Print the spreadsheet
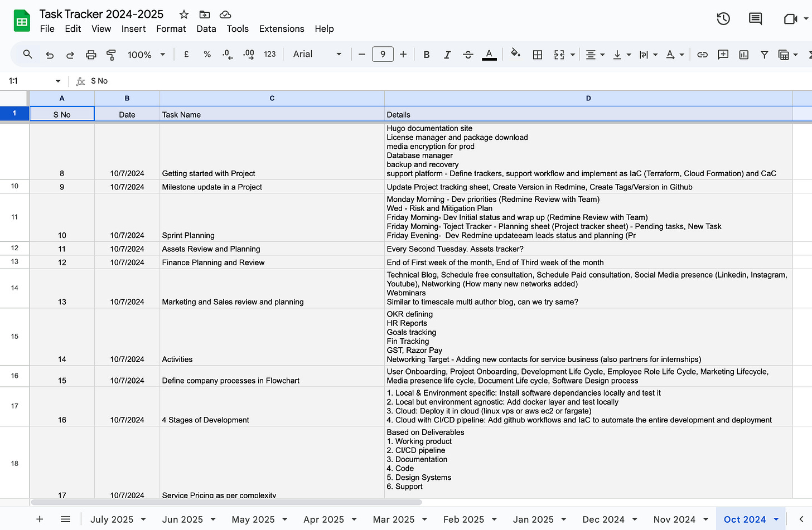 pos(91,55)
